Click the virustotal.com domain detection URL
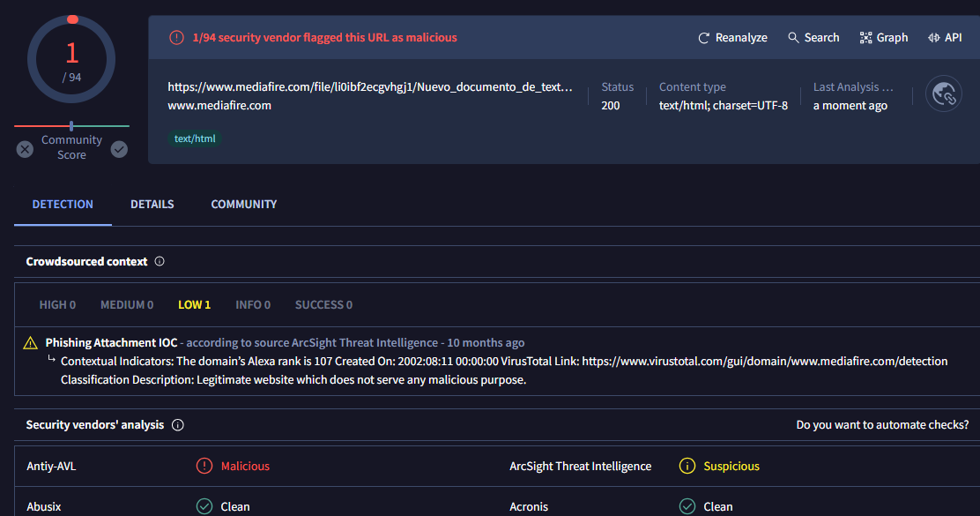Screen dimensions: 980x516 pos(764,361)
